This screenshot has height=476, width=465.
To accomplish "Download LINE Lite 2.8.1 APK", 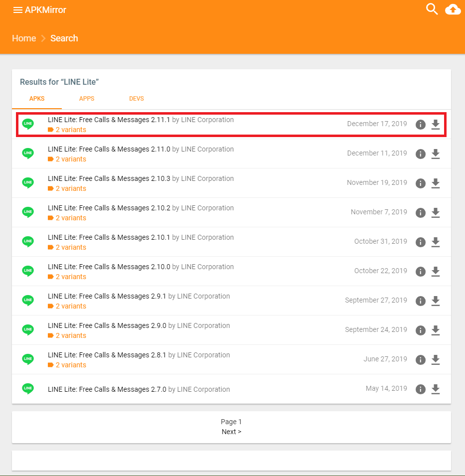I will (x=436, y=360).
